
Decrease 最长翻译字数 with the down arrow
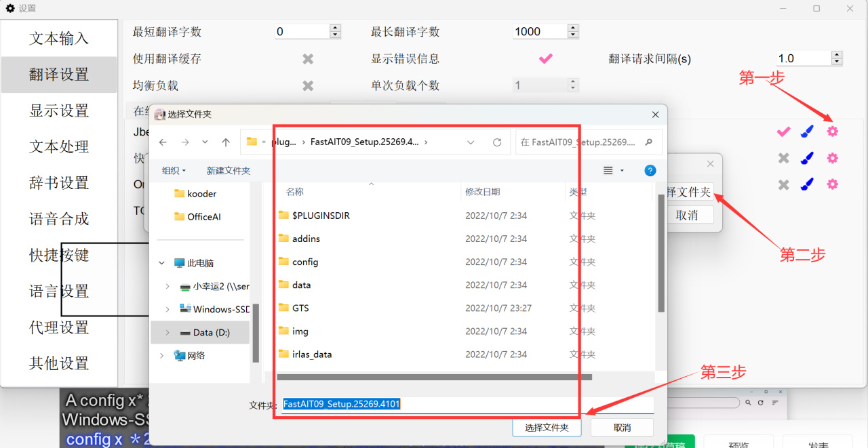573,35
